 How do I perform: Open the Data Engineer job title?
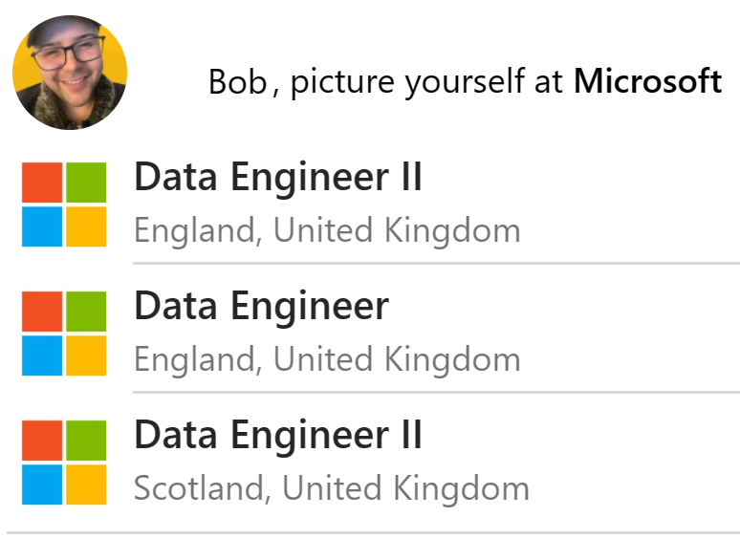pyautogui.click(x=261, y=307)
